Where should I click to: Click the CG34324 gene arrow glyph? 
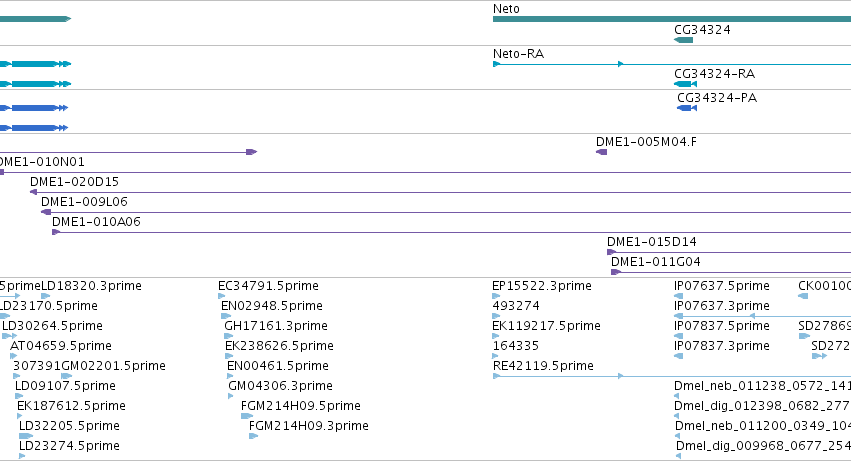coord(683,40)
